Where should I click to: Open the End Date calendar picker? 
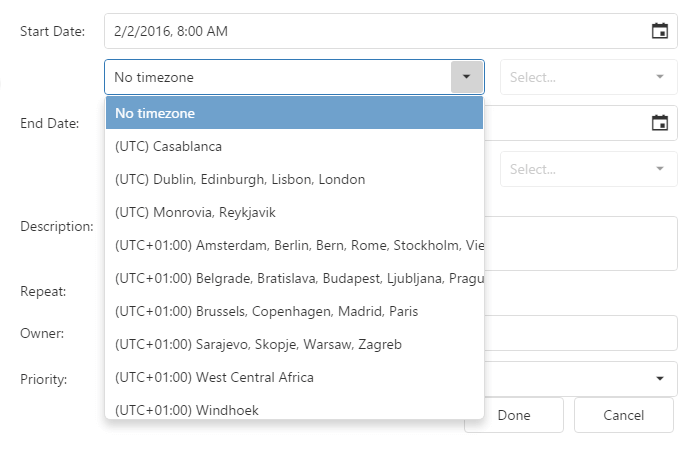tap(659, 123)
